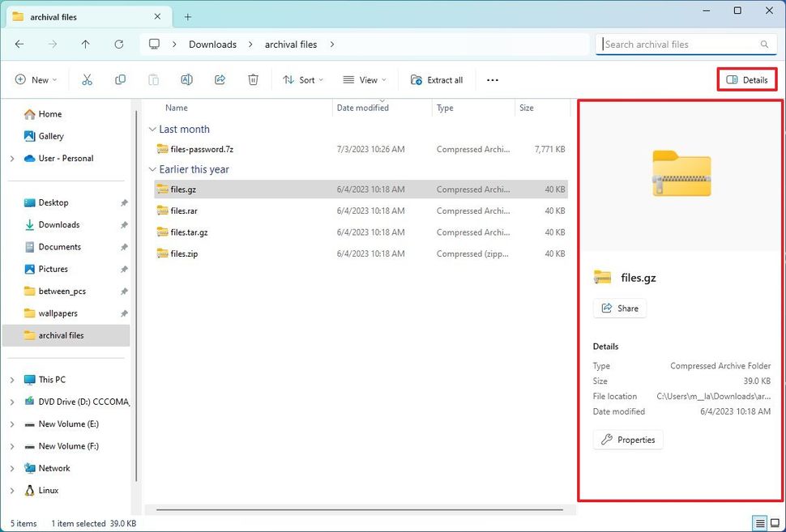This screenshot has height=532, width=786.
Task: Go back to the previous folder
Action: click(x=19, y=45)
